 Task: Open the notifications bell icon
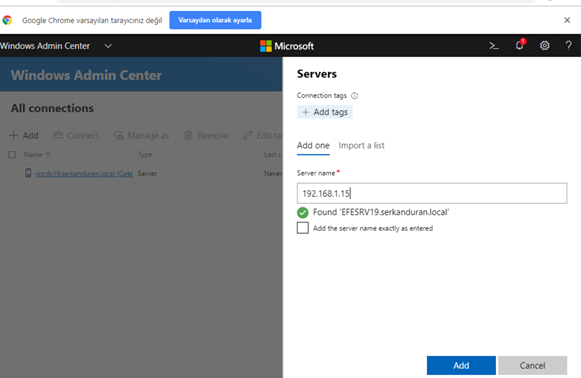520,45
